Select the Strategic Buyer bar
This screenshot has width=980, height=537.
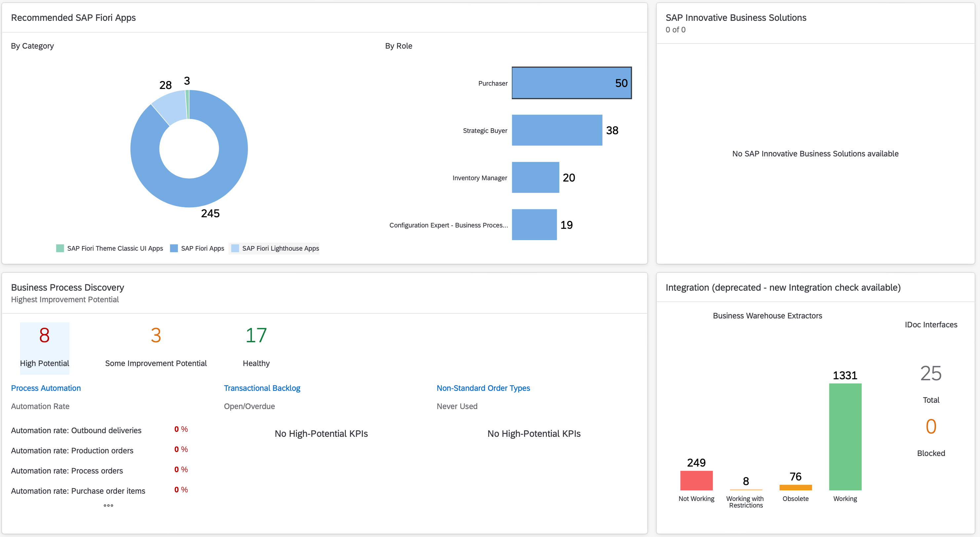tap(557, 130)
